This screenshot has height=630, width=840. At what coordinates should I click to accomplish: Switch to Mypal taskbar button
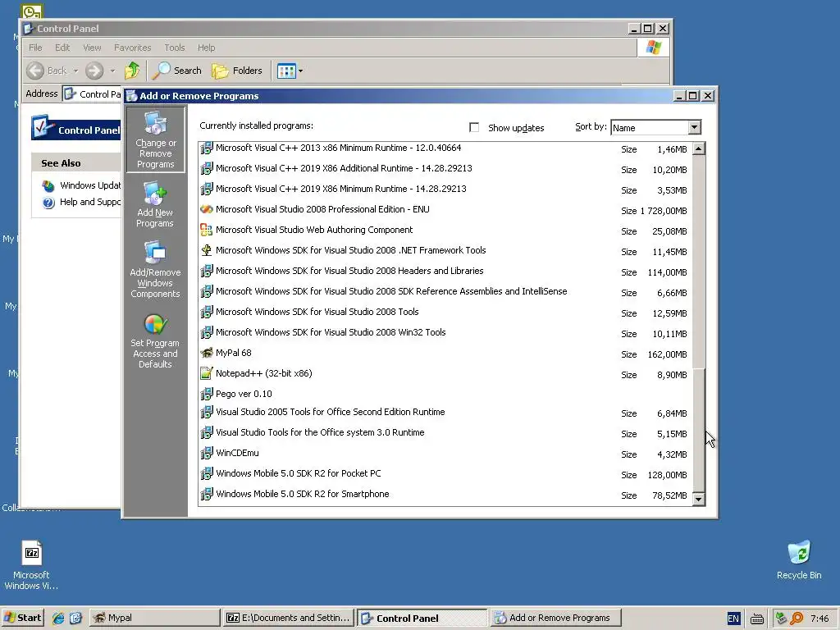[155, 618]
